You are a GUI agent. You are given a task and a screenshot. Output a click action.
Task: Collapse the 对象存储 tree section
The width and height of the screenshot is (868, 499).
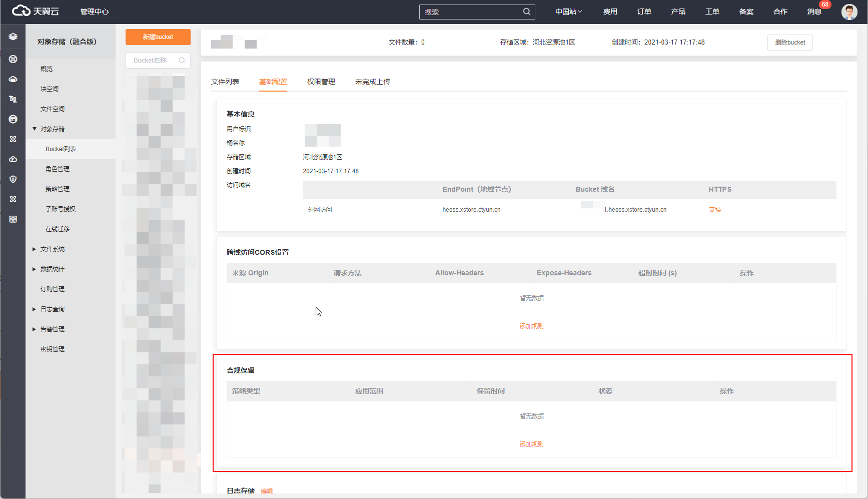click(35, 129)
